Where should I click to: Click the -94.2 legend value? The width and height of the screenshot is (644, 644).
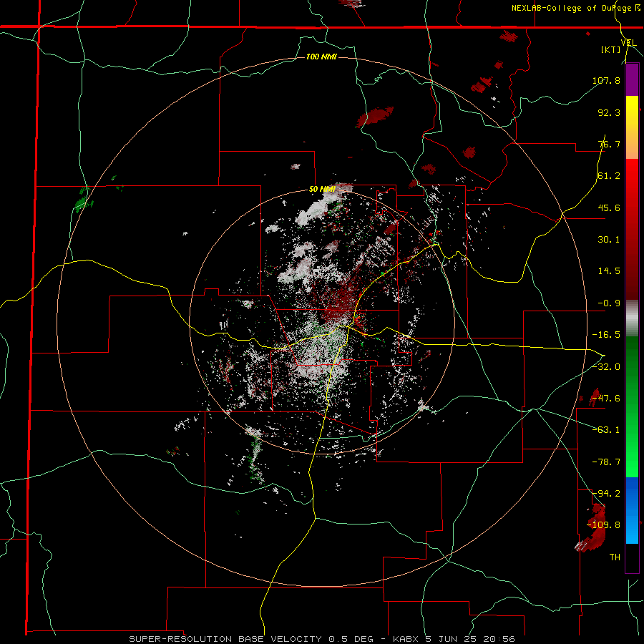[606, 493]
